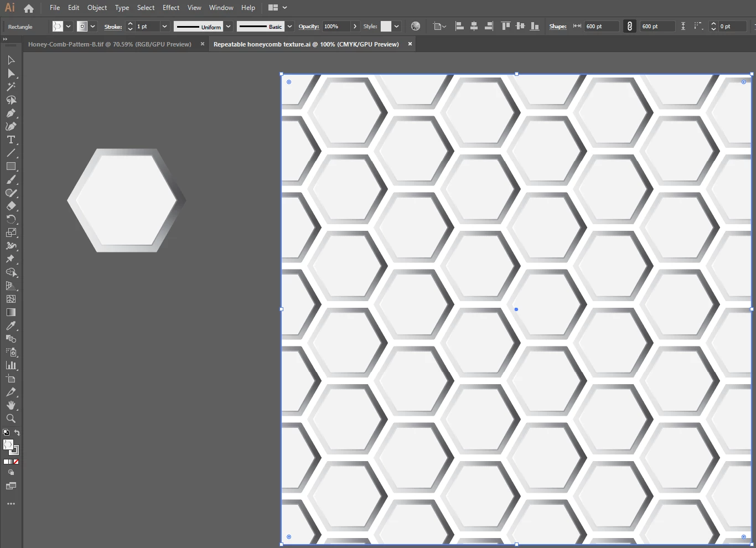Open variable width profile Uniform dropdown
This screenshot has width=756, height=548.
click(228, 26)
